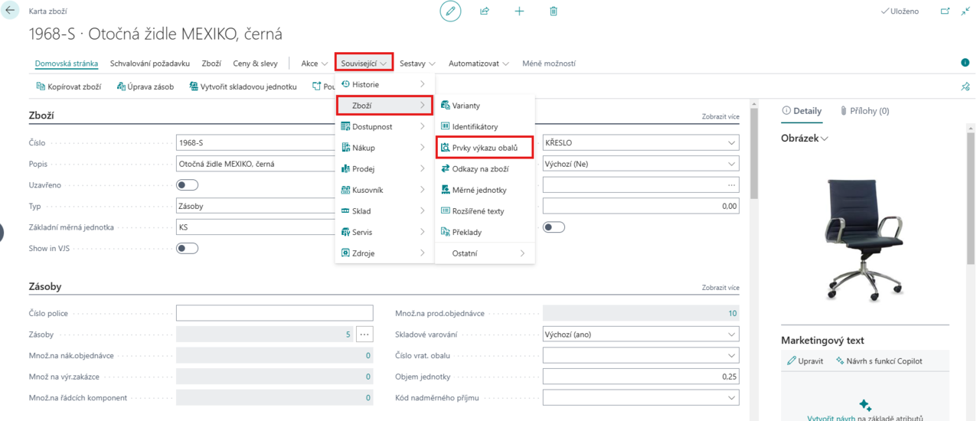Toggle the Show in VJS switch
Viewport: 980px width, 421px height.
click(x=187, y=248)
